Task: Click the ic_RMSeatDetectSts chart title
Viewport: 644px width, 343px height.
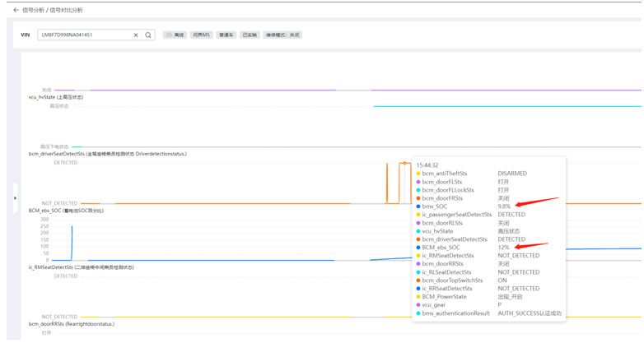Action: [81, 267]
